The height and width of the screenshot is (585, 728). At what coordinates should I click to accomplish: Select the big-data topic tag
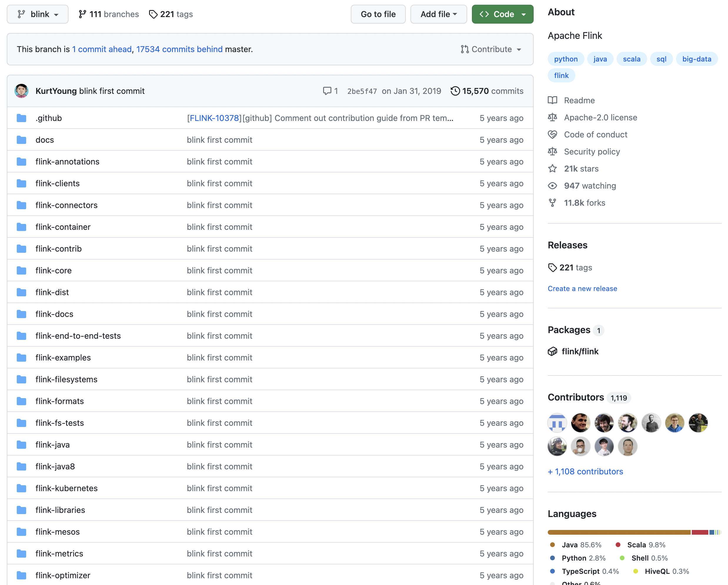point(697,59)
